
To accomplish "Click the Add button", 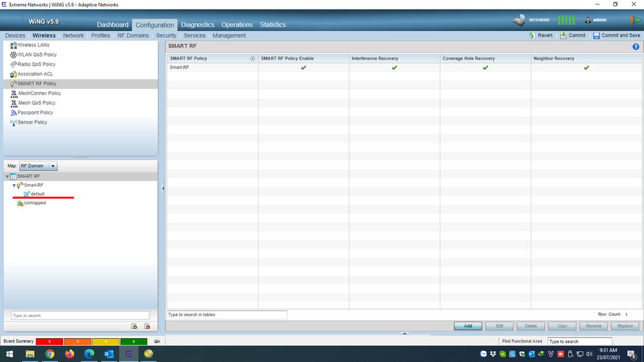I will [468, 326].
